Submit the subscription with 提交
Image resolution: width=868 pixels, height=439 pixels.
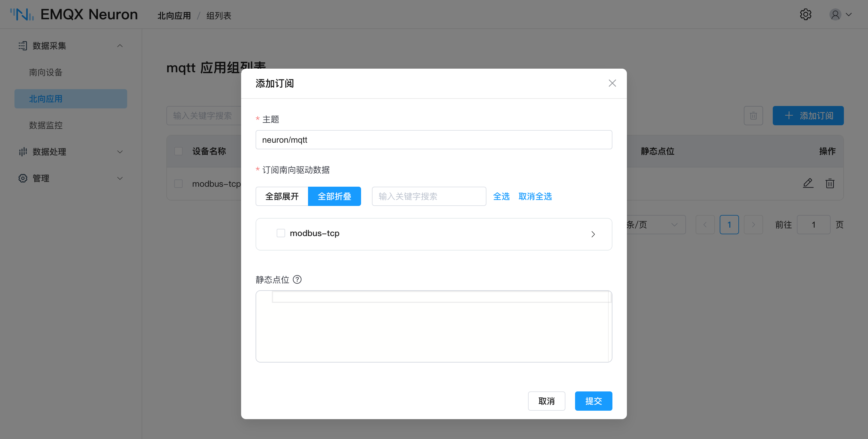click(593, 401)
